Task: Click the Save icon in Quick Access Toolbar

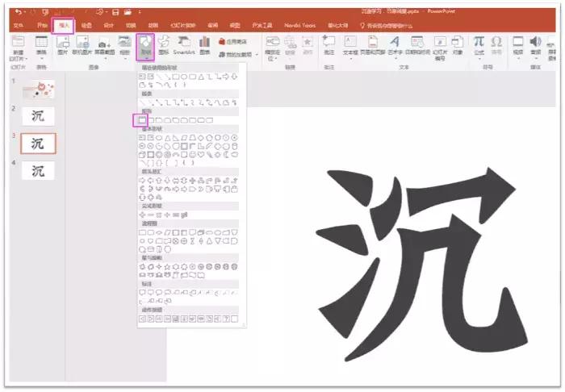Action: tap(115, 12)
